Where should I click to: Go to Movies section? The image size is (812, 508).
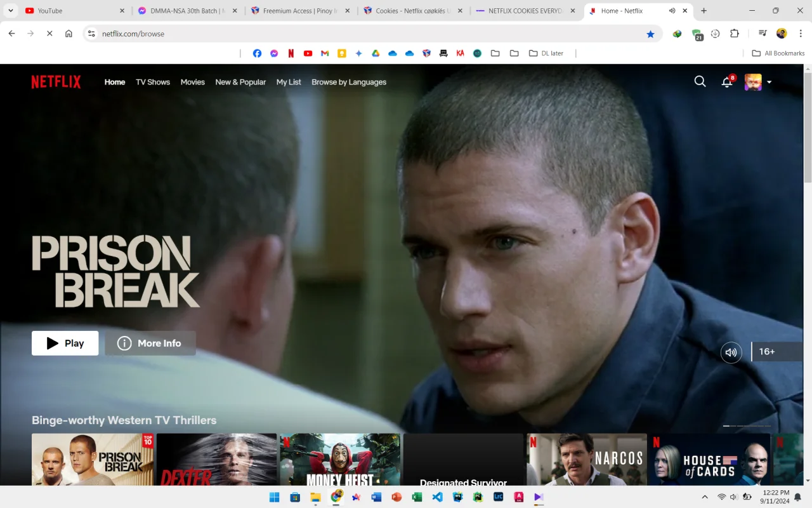192,82
